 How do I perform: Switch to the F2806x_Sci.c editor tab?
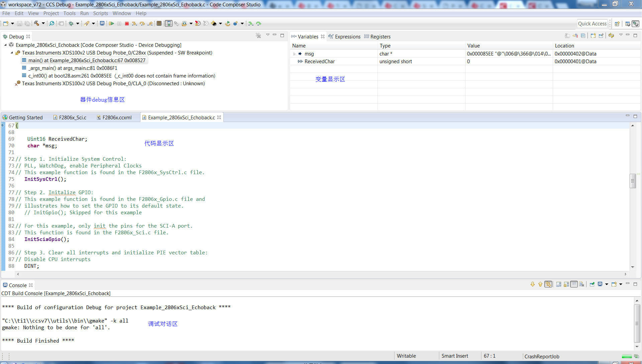coord(72,117)
